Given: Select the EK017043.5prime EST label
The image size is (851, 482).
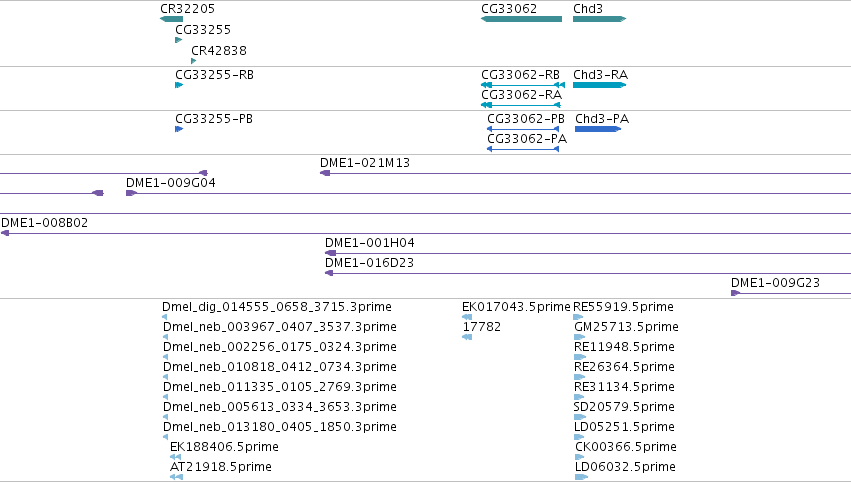Looking at the screenshot, I should [516, 307].
